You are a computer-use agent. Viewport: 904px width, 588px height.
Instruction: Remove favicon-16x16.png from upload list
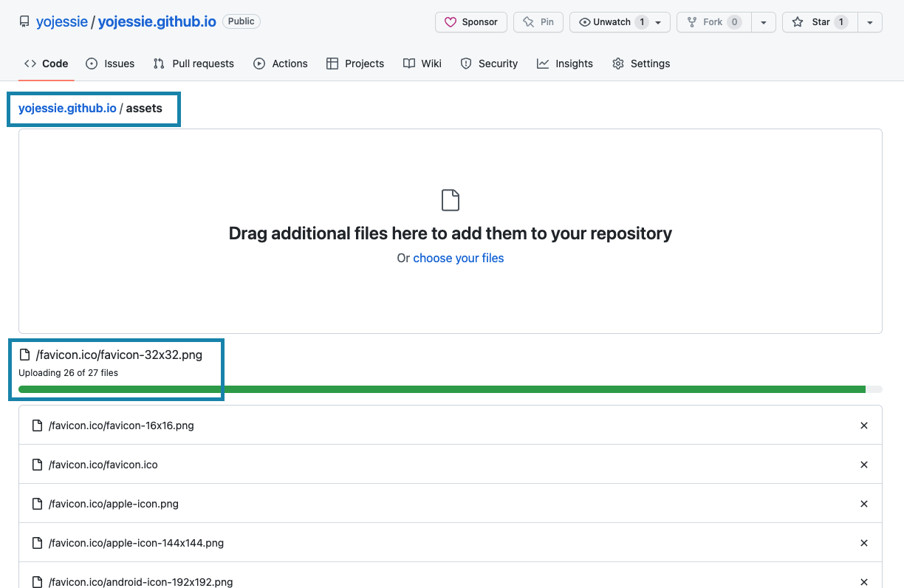(864, 425)
